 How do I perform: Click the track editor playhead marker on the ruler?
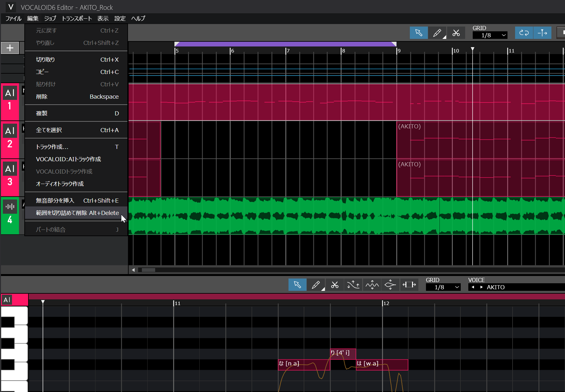473,49
